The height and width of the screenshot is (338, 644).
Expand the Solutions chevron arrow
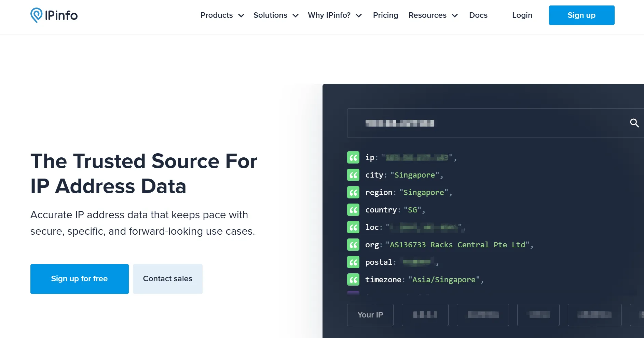point(296,15)
